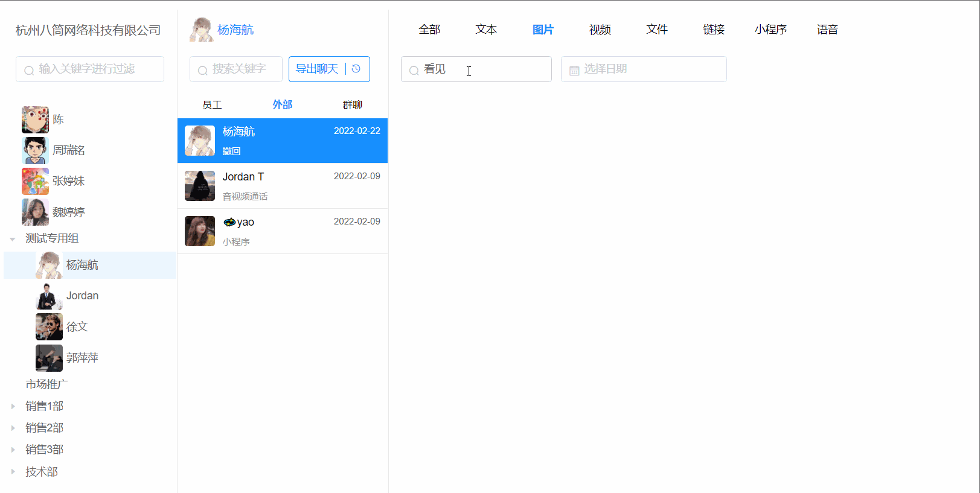Select the 外部 contacts tab

click(x=282, y=105)
